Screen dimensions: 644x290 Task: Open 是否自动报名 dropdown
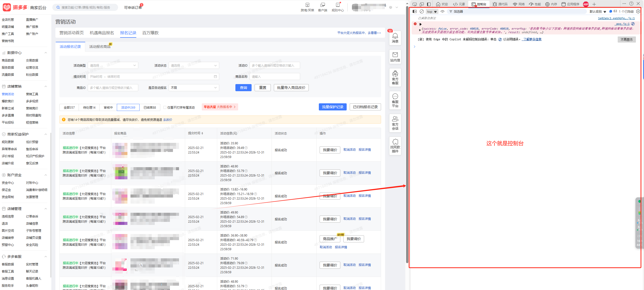[194, 88]
